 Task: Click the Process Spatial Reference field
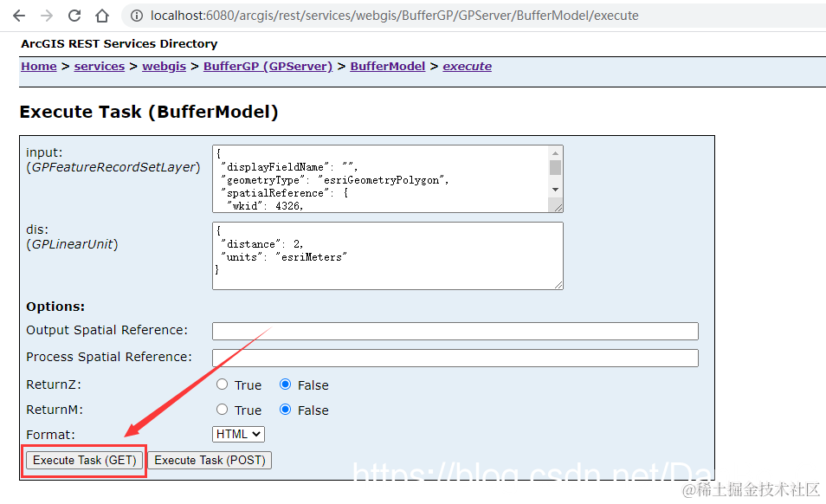click(x=455, y=359)
